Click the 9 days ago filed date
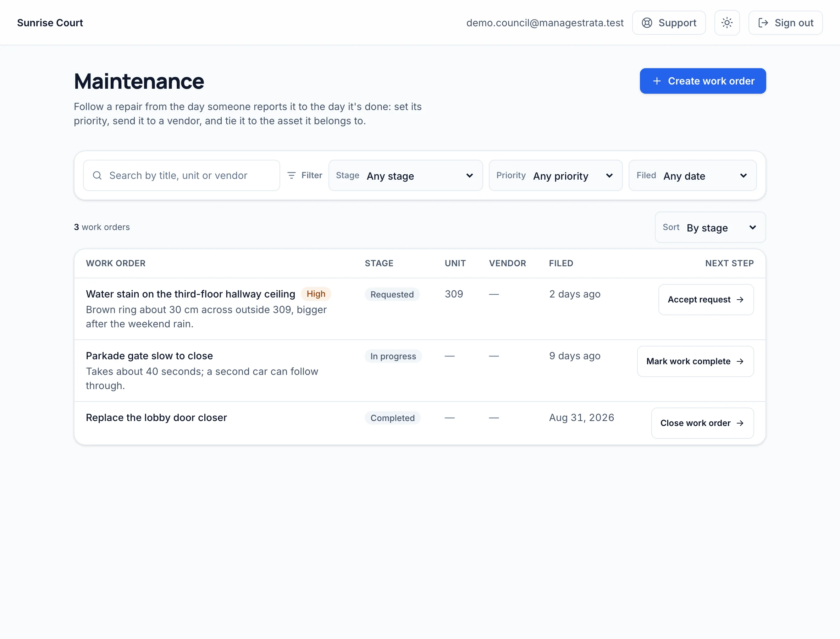This screenshot has height=639, width=840. click(x=575, y=356)
